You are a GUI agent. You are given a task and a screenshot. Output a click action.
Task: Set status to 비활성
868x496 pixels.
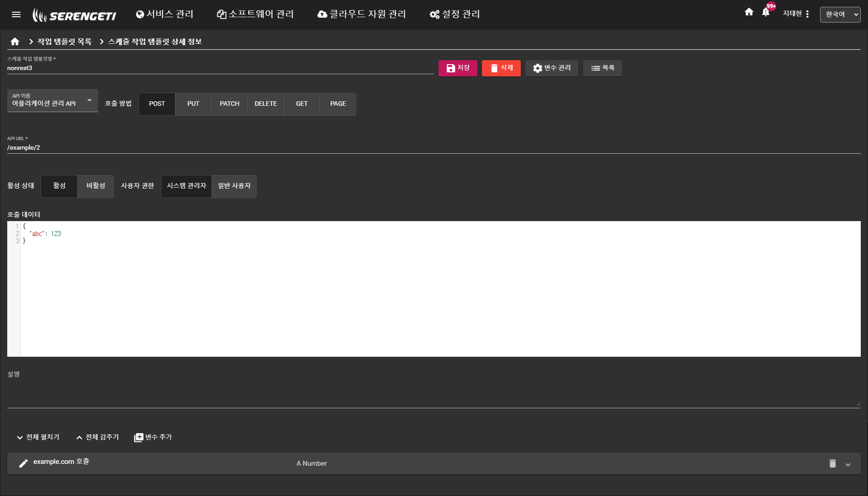95,186
